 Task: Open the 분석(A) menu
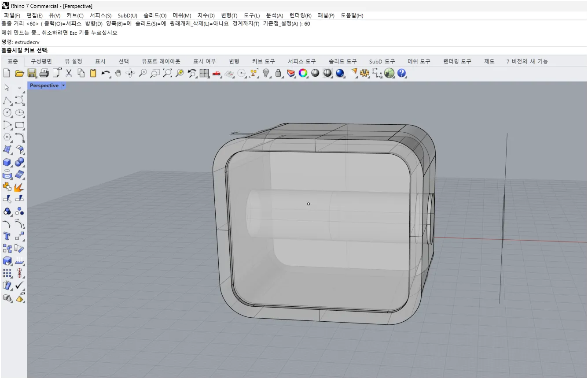(x=275, y=15)
